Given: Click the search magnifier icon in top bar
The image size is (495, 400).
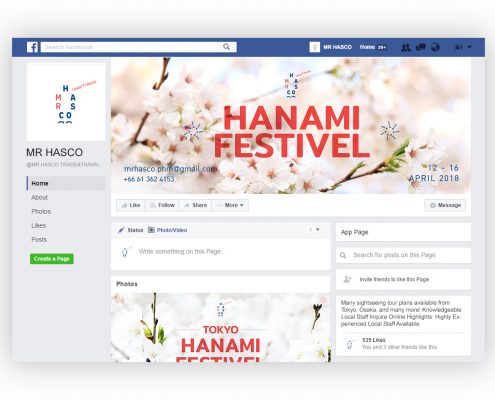Looking at the screenshot, I should [x=226, y=47].
